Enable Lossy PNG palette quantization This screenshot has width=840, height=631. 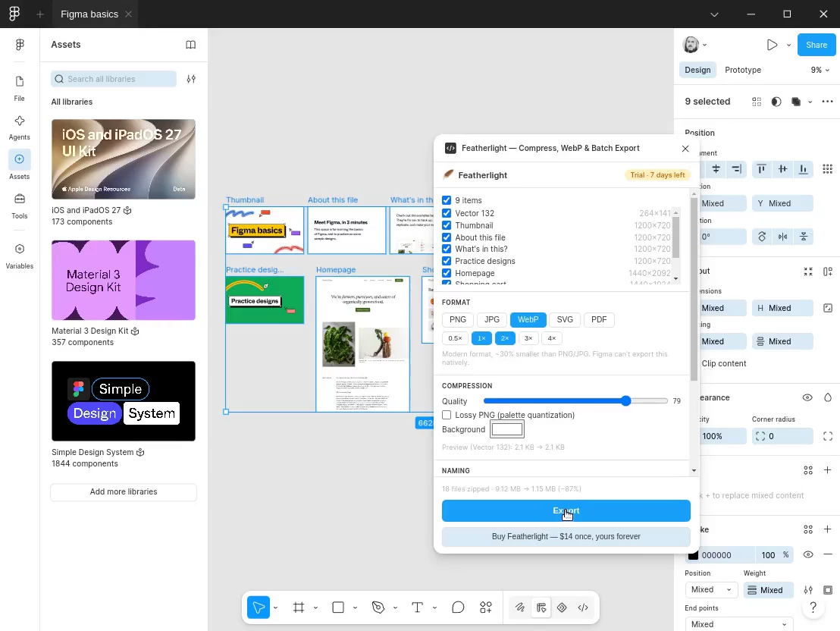[x=447, y=415]
